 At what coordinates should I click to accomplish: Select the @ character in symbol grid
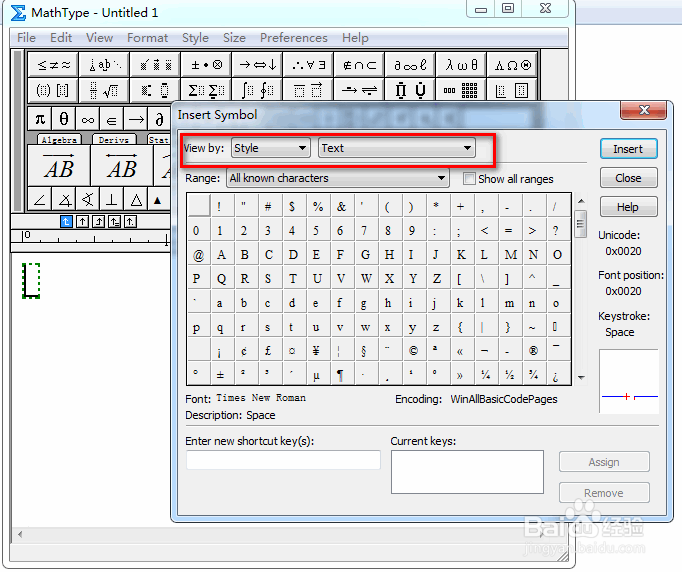[x=198, y=255]
